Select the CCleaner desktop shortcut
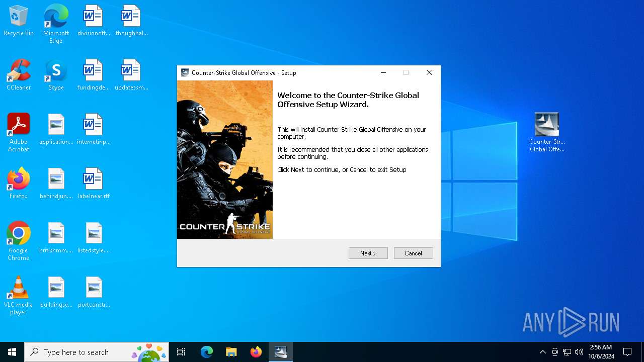The height and width of the screenshot is (362, 644). [x=19, y=75]
